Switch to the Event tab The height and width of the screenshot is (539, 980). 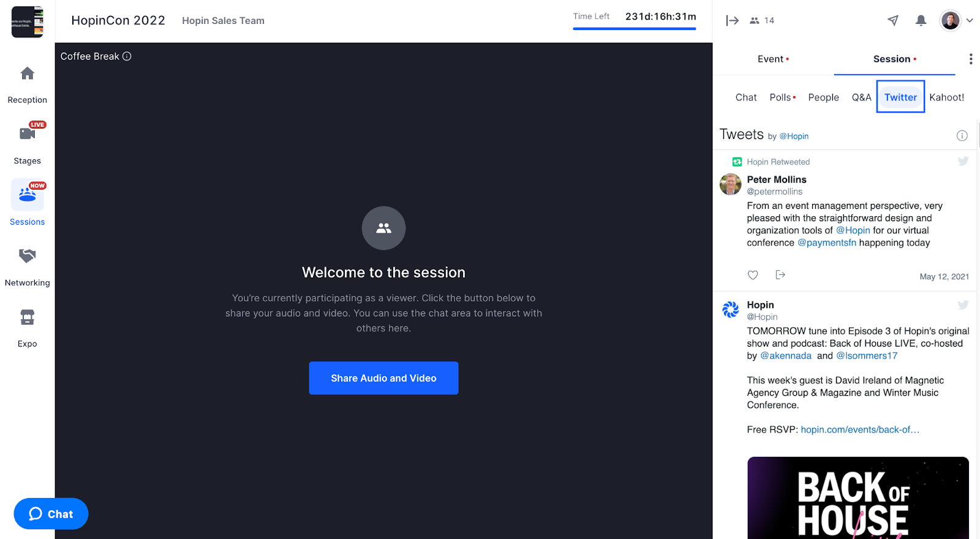pyautogui.click(x=773, y=59)
